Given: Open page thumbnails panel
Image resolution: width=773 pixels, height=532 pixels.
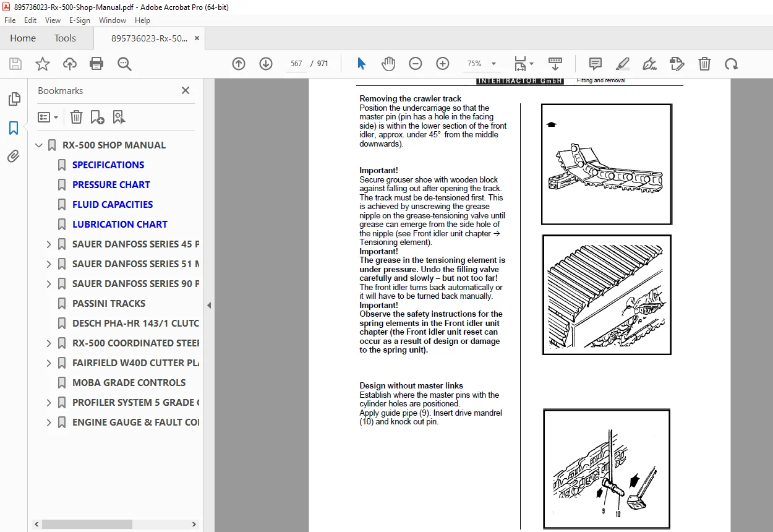Looking at the screenshot, I should 14,99.
